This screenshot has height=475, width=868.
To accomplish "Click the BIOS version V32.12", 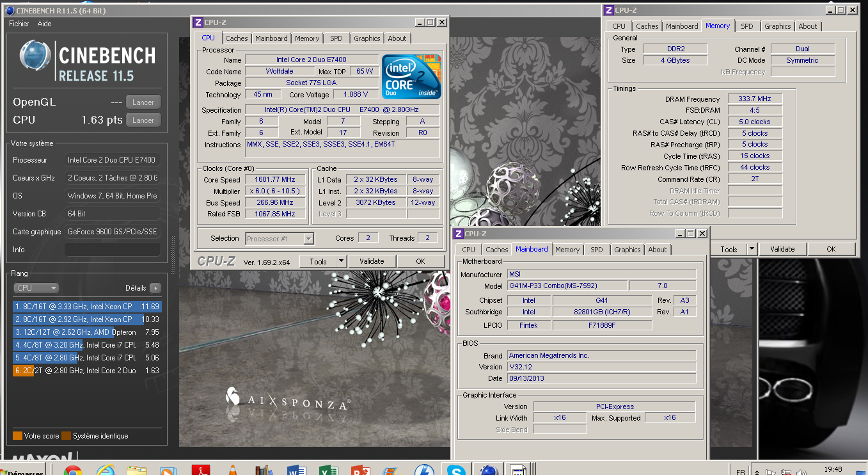I will [601, 367].
